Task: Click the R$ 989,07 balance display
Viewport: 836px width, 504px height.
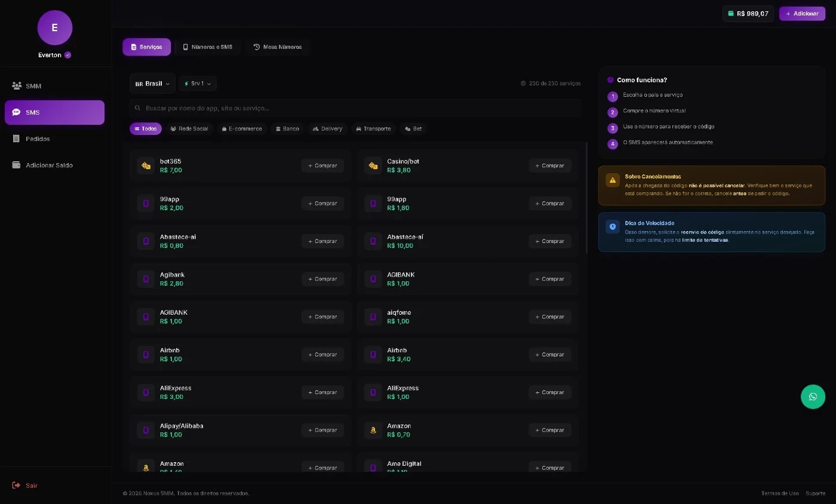Action: click(748, 13)
